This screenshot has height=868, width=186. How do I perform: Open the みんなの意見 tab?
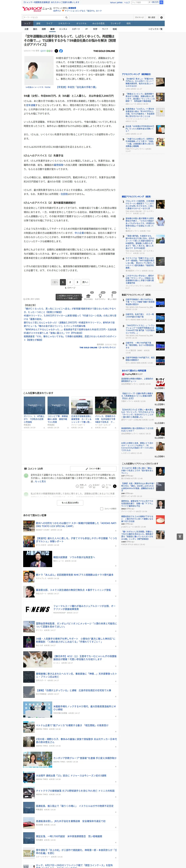pos(99,24)
